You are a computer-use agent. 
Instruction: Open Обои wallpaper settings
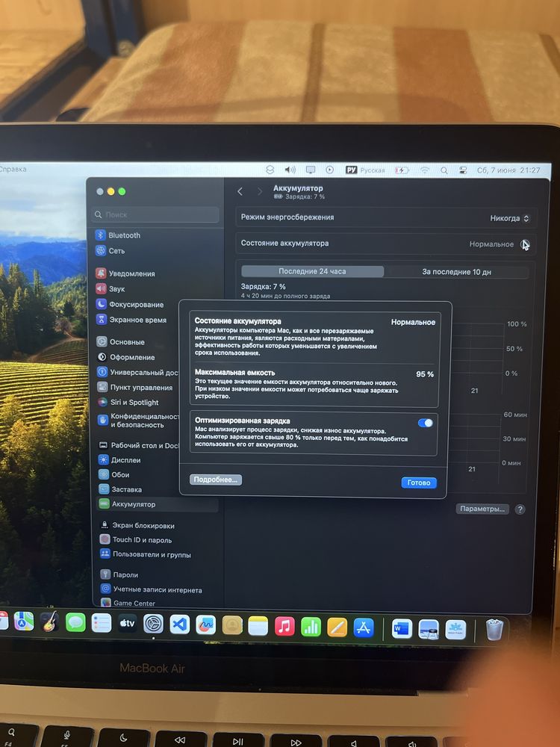(113, 474)
